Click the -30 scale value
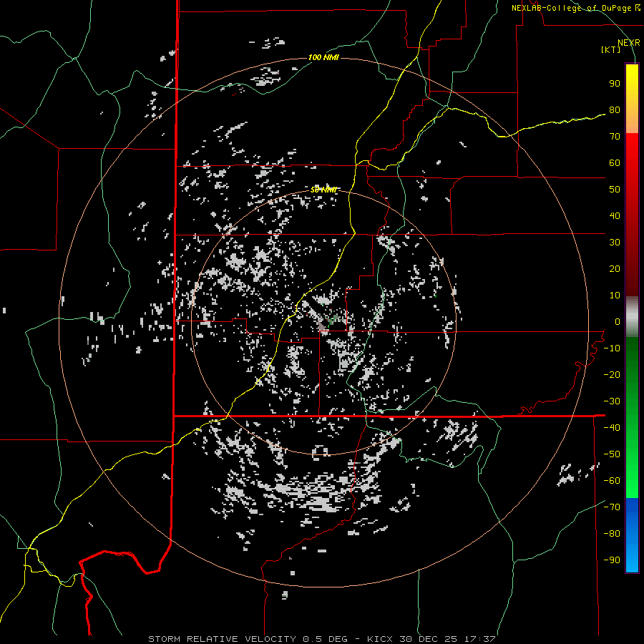 click(612, 401)
